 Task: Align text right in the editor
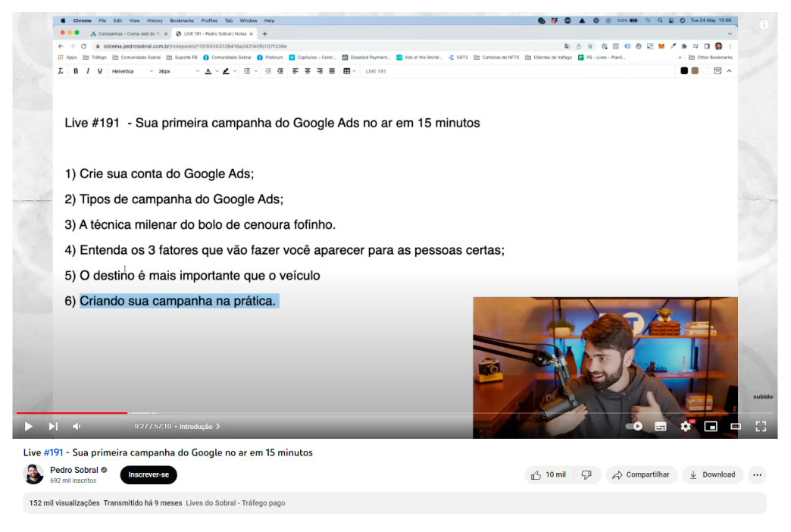click(x=320, y=71)
